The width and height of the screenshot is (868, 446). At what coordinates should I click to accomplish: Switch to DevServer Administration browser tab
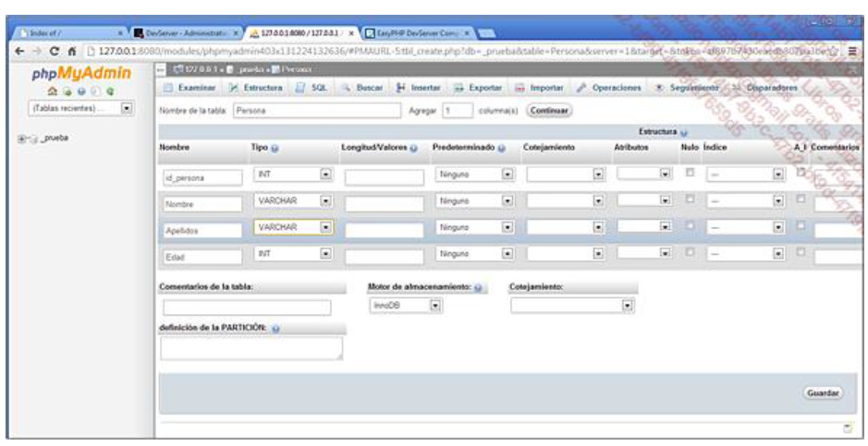186,33
